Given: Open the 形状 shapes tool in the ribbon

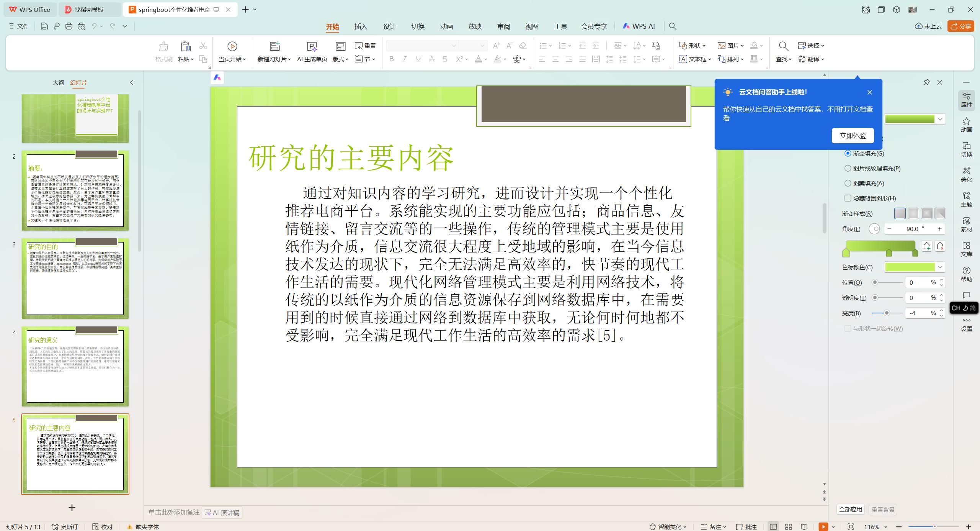Looking at the screenshot, I should 692,46.
